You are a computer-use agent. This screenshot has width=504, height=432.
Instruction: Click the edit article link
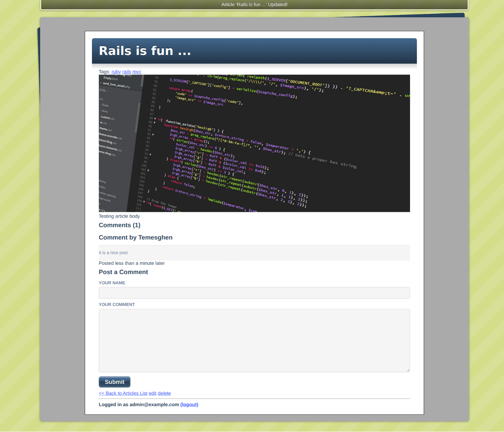152,393
